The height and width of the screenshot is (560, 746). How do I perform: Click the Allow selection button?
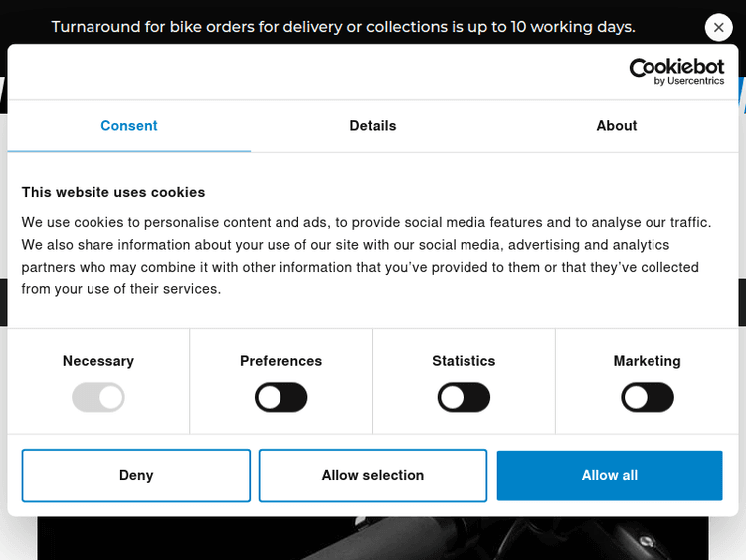(x=373, y=475)
